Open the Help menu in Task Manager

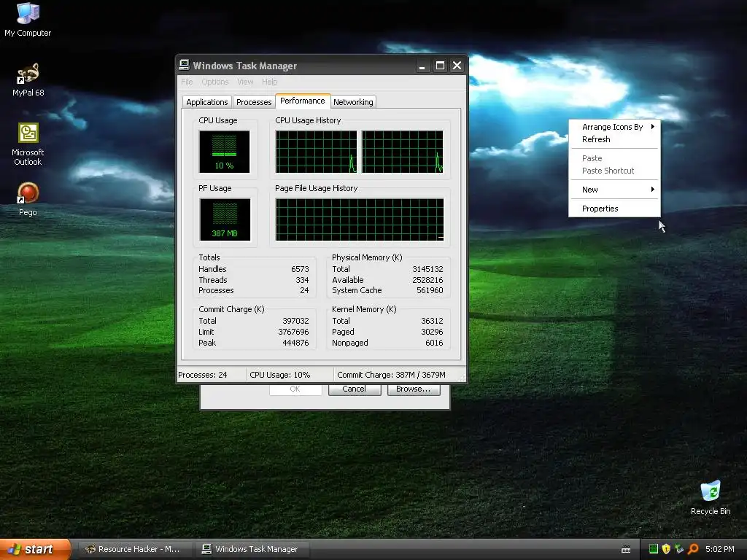tap(270, 82)
